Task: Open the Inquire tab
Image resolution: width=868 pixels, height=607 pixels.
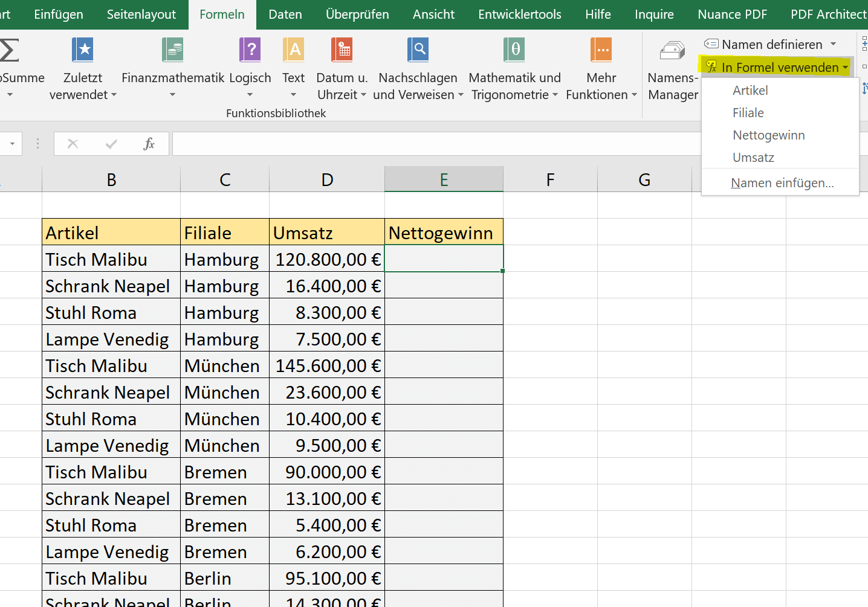Action: [654, 14]
